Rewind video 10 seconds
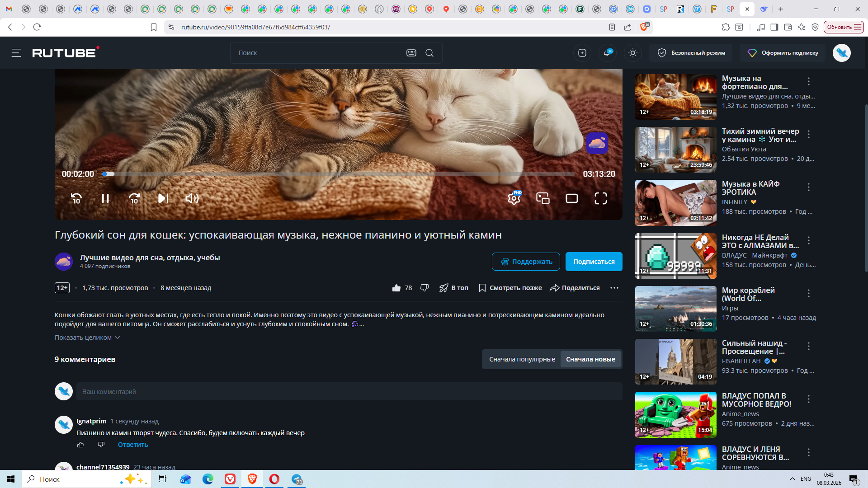This screenshot has width=868, height=488. point(76,198)
